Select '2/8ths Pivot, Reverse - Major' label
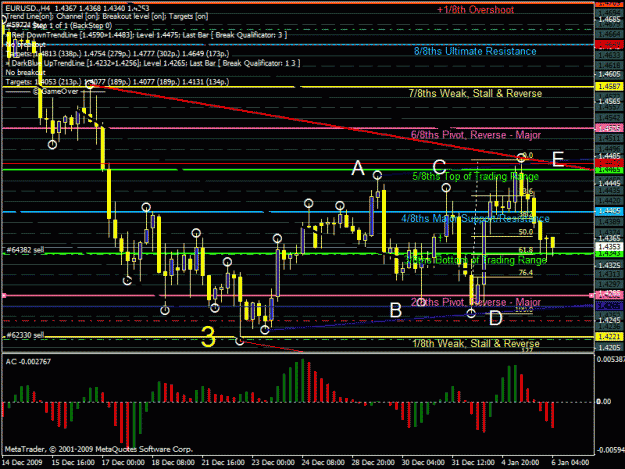Image resolution: width=625 pixels, height=469 pixels. click(476, 302)
